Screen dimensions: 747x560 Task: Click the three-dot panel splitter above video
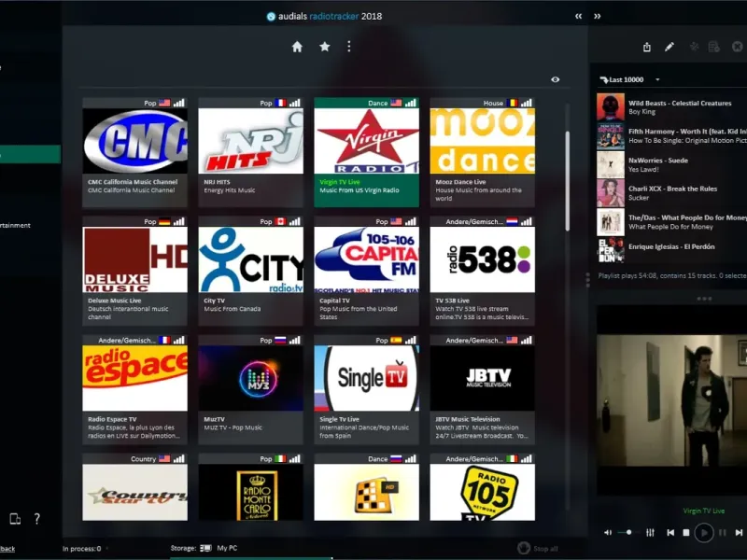pyautogui.click(x=704, y=299)
